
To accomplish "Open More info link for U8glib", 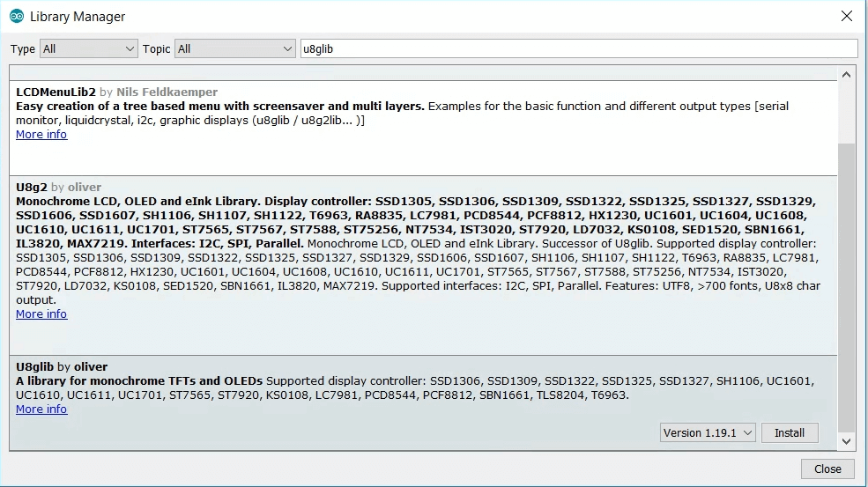I will tap(41, 409).
